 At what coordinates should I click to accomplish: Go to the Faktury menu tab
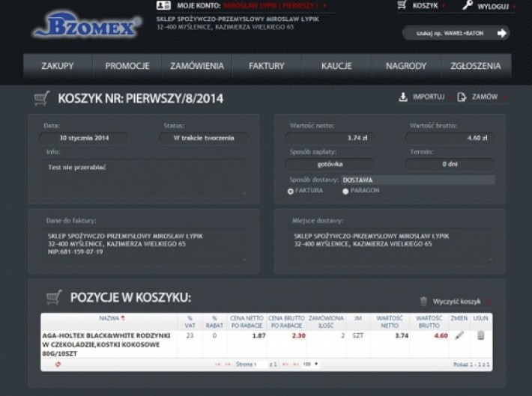pos(267,66)
